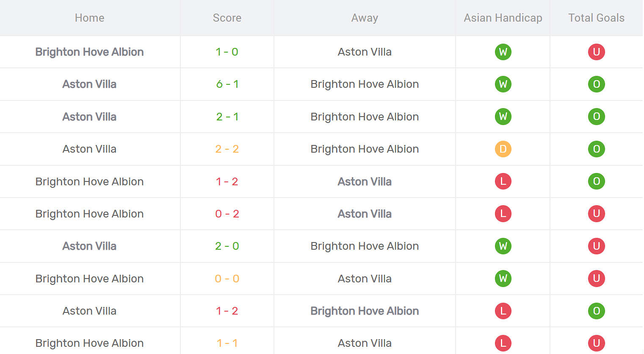
Task: Click the Home column header
Action: (89, 18)
